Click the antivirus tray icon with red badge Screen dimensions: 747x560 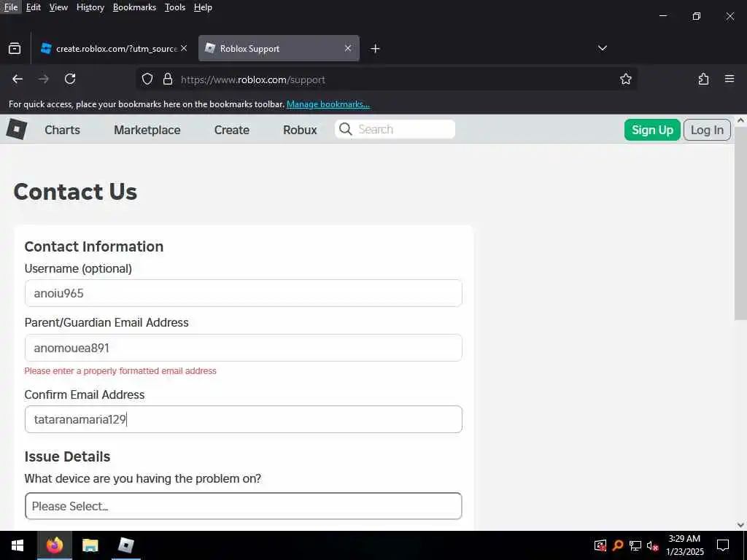pyautogui.click(x=600, y=545)
